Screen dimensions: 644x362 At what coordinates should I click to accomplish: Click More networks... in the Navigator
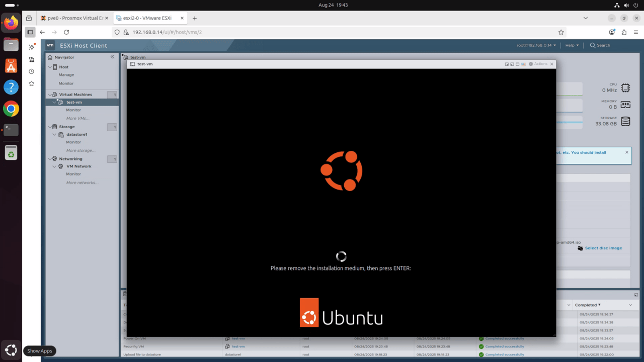(82, 183)
